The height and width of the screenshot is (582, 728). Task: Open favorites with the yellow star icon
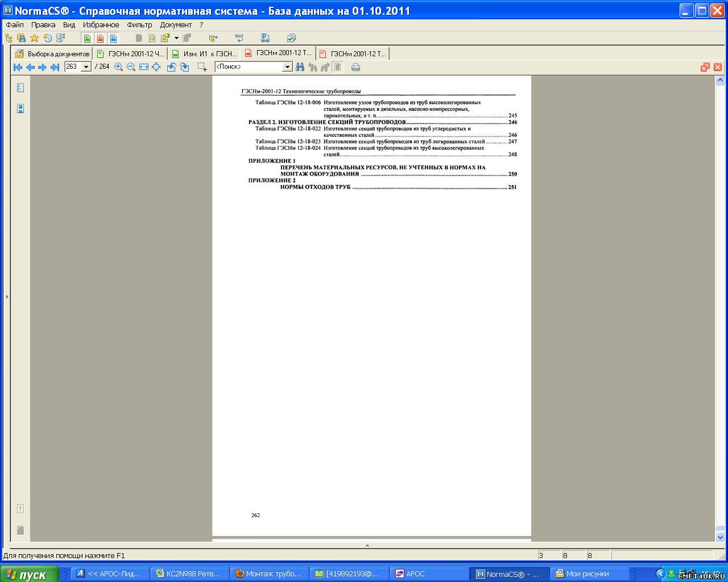click(x=34, y=38)
